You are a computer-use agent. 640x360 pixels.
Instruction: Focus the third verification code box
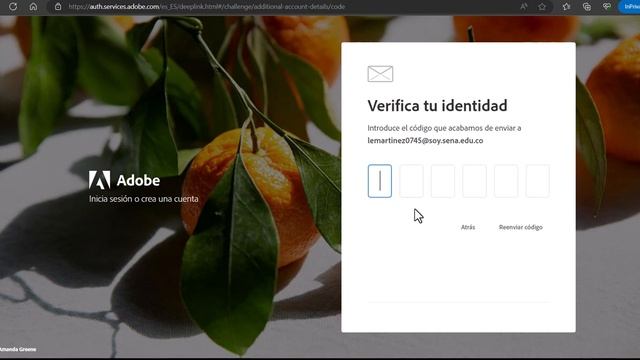pyautogui.click(x=443, y=181)
